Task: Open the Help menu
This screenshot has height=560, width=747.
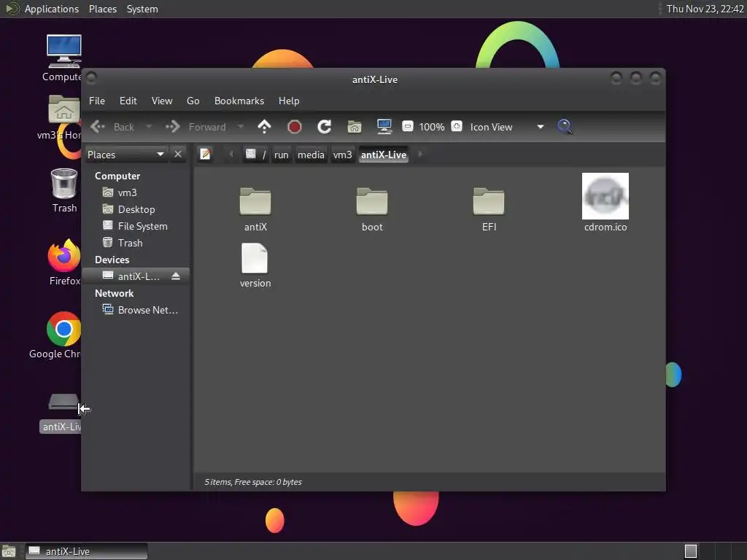Action: click(289, 101)
